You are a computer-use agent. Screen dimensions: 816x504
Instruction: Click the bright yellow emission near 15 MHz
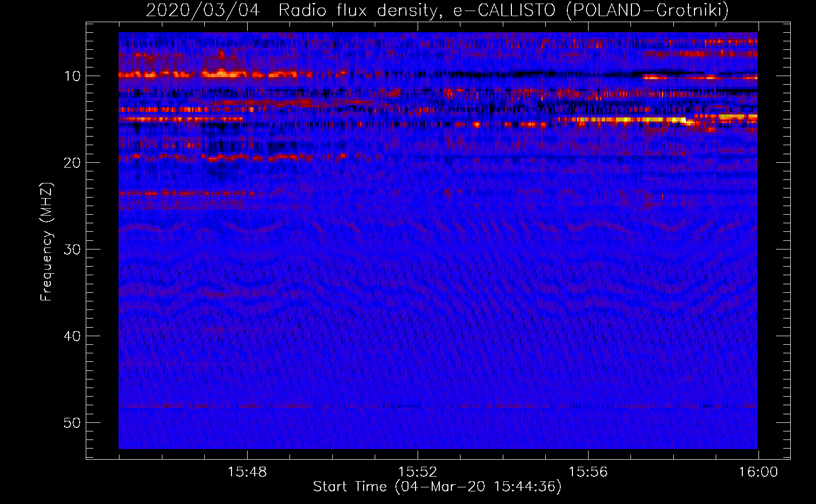[x=630, y=119]
